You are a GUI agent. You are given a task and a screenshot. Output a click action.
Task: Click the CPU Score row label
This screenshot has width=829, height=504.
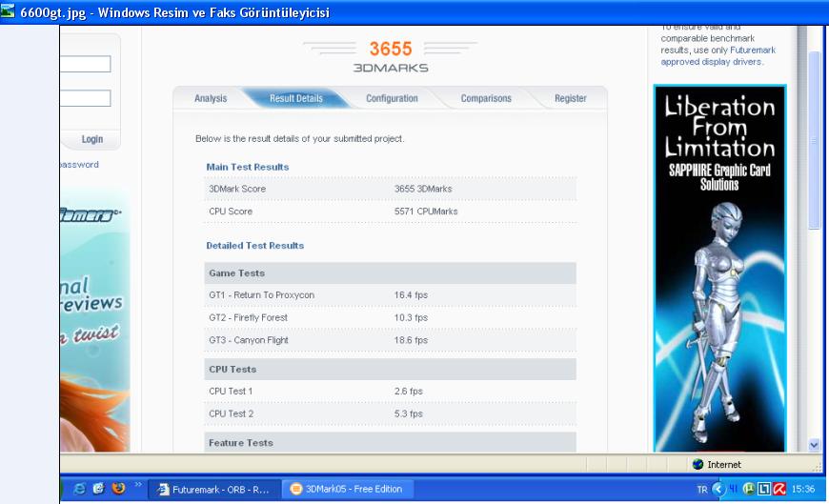click(x=231, y=212)
